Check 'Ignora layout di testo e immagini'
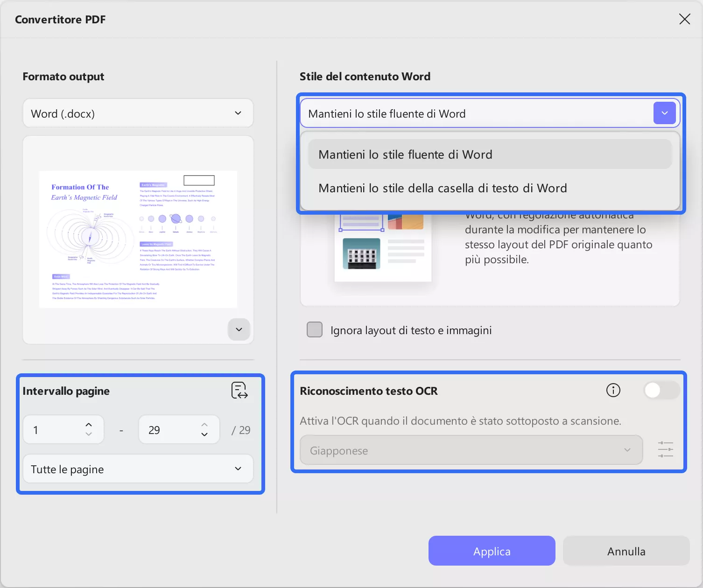The width and height of the screenshot is (703, 588). (x=314, y=329)
